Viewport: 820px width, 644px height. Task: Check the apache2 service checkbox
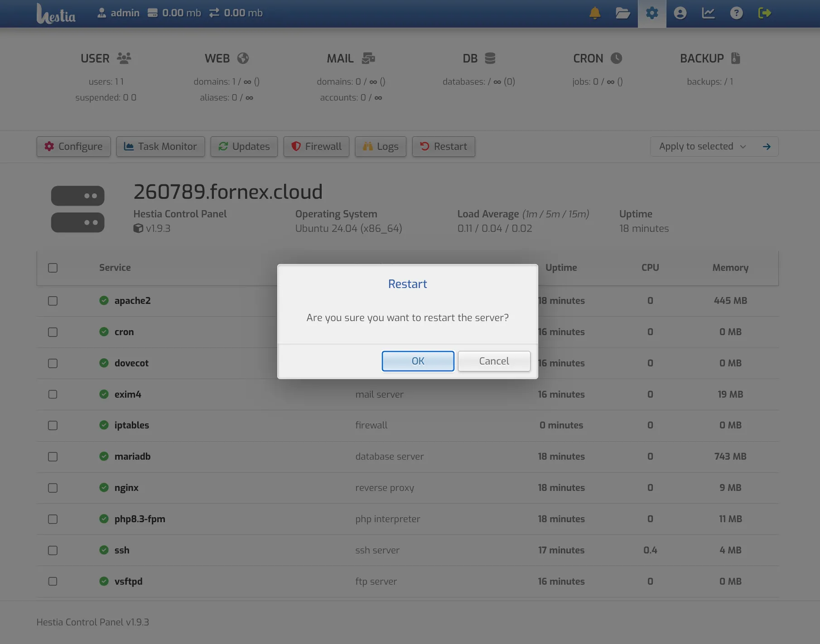tap(53, 301)
